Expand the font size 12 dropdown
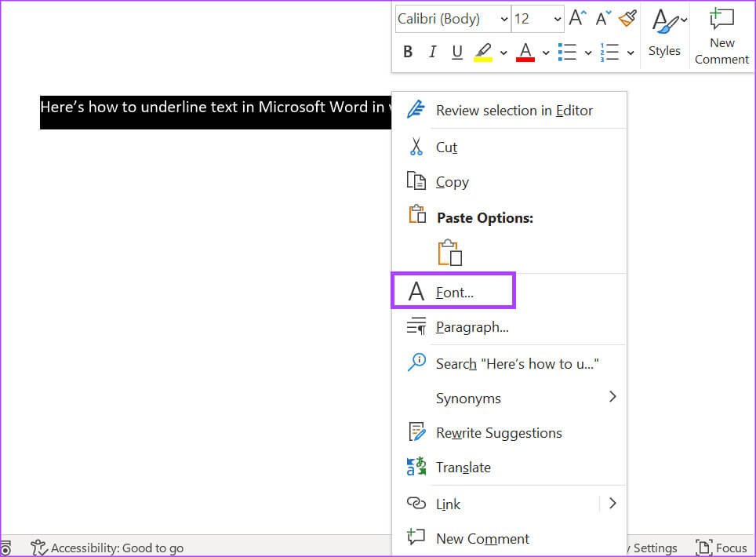Screen dimensions: 756x557 (558, 19)
